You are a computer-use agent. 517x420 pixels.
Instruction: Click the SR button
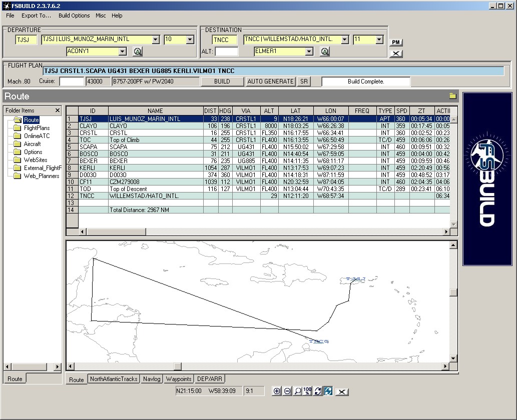[304, 81]
